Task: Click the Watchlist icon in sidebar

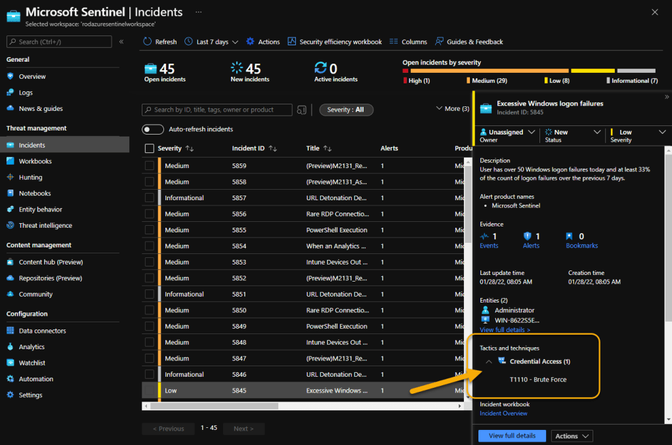Action: pyautogui.click(x=10, y=363)
